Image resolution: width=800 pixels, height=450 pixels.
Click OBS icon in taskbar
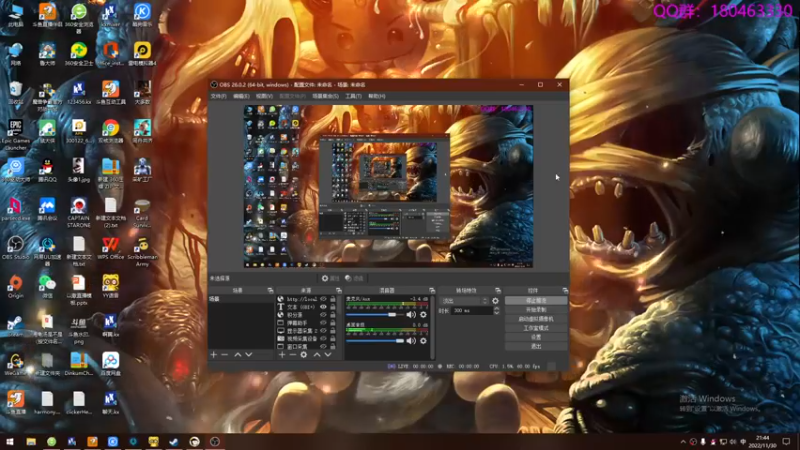pos(215,441)
